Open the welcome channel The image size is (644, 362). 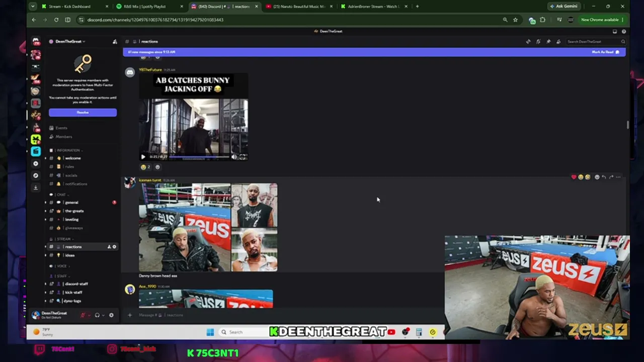(x=72, y=158)
